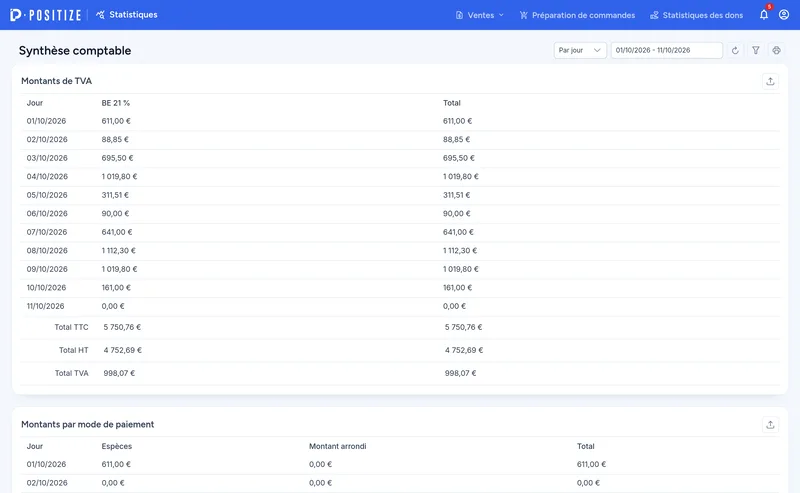The height and width of the screenshot is (493, 800).
Task: Open the Statistiques section in the header
Action: 127,15
